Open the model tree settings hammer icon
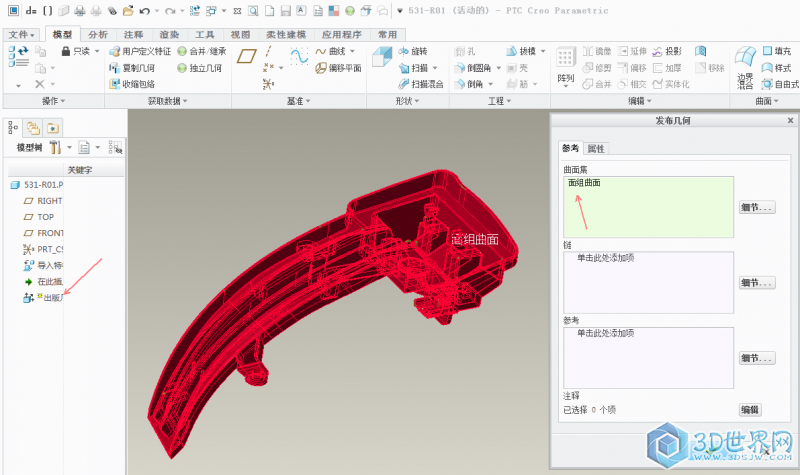 (55, 147)
